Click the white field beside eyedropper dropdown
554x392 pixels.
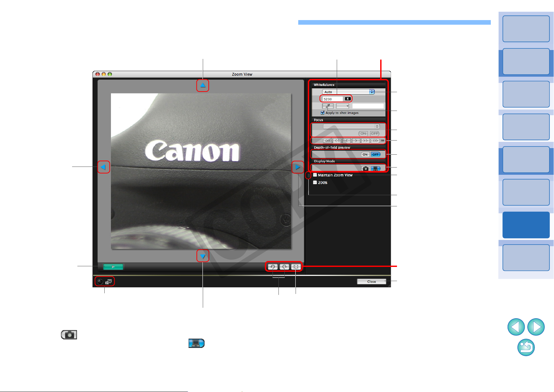[x=368, y=106]
